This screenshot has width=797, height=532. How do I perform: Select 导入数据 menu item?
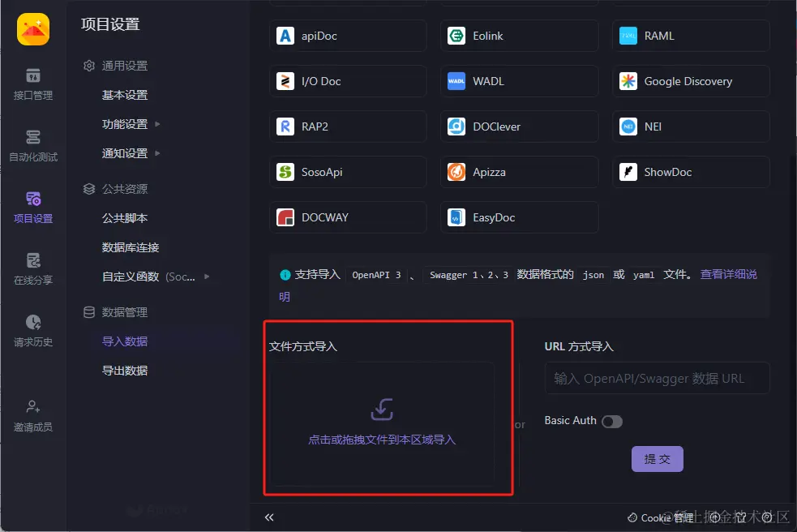125,341
